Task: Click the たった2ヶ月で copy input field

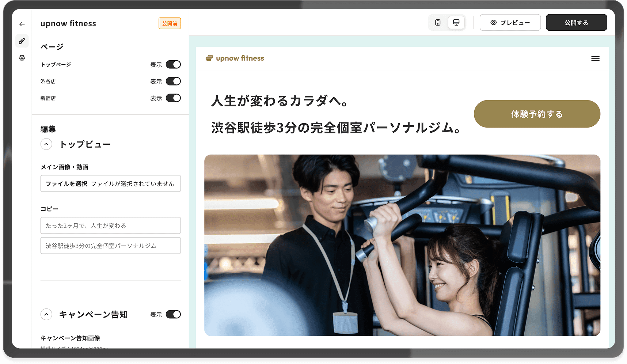Action: 110,225
